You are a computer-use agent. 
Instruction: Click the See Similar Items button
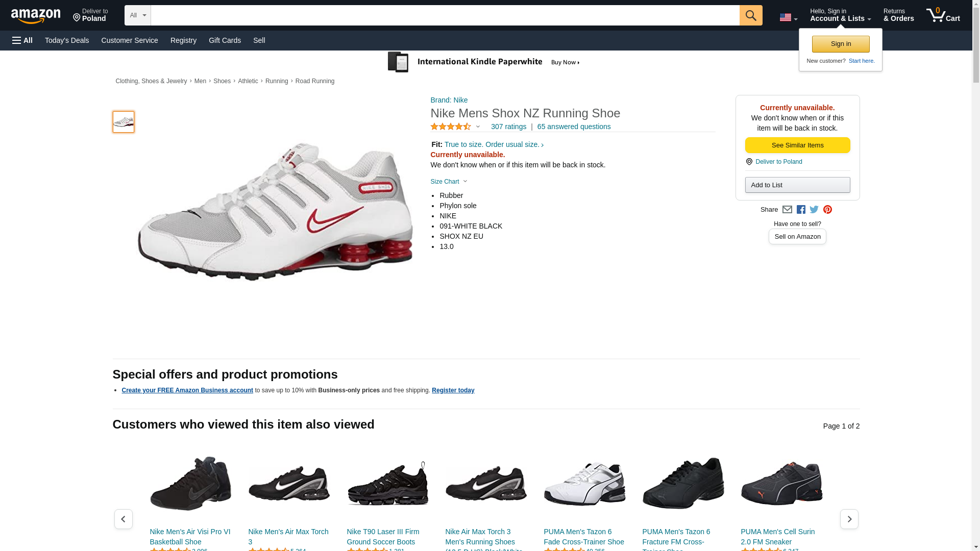pos(797,145)
